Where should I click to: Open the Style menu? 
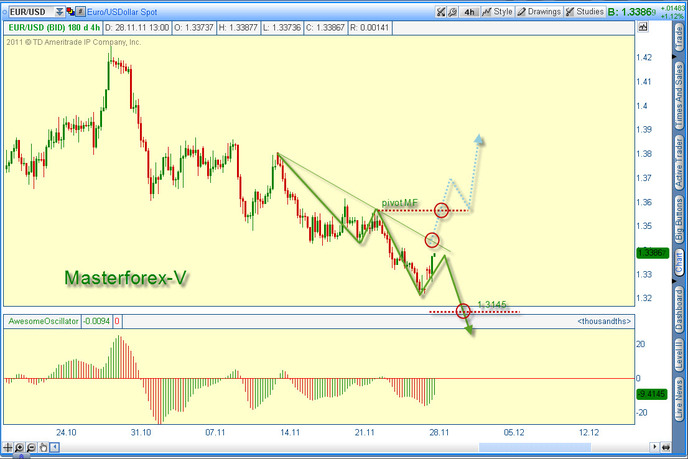tap(497, 12)
